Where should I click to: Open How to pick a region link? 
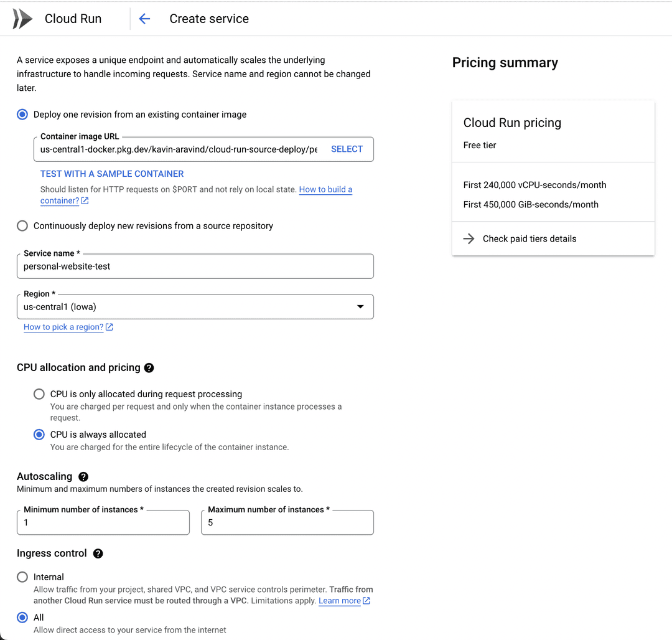click(x=63, y=327)
